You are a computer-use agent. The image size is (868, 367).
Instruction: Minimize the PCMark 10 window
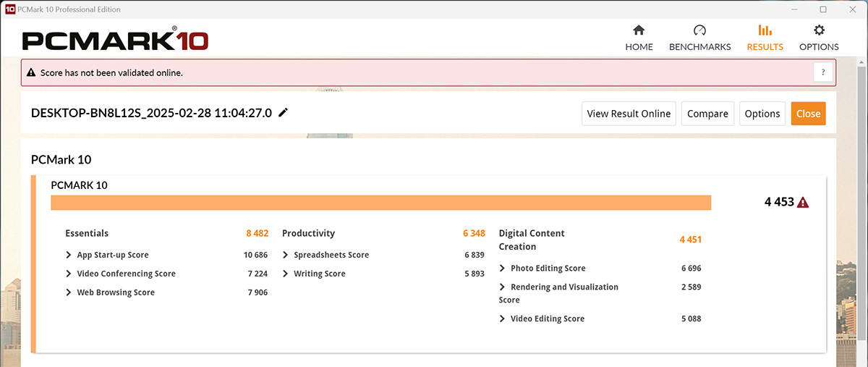(796, 9)
